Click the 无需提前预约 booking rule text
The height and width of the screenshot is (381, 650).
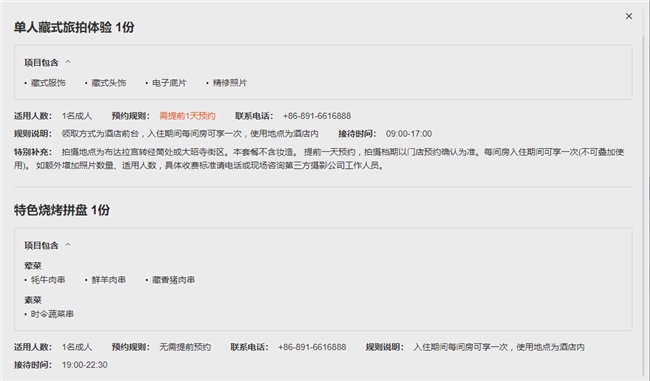185,347
